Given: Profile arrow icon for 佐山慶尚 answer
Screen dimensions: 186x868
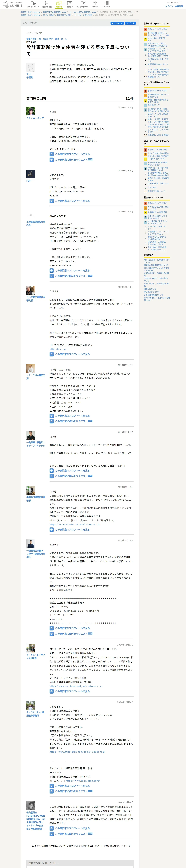Looking at the screenshot, I should [52, 828].
